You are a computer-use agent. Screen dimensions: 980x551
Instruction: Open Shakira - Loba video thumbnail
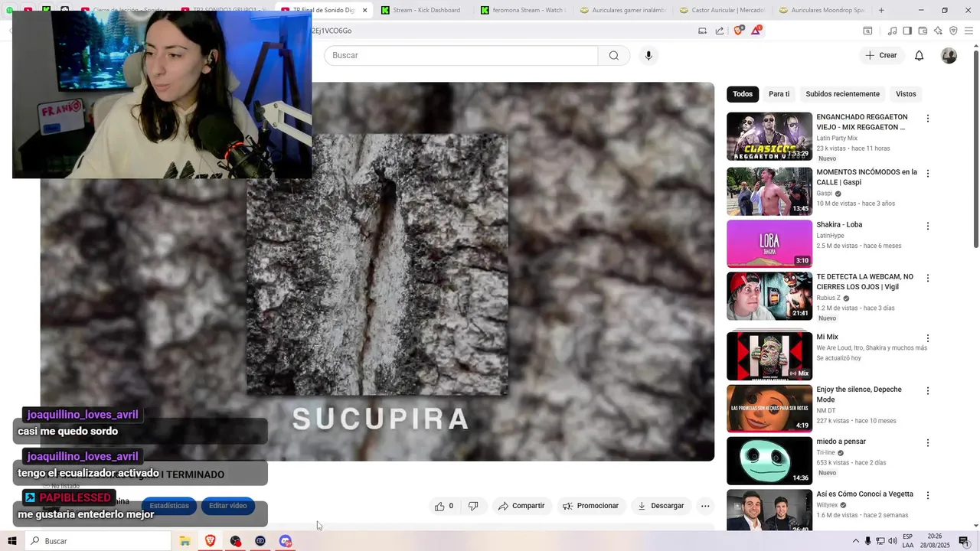click(x=769, y=243)
